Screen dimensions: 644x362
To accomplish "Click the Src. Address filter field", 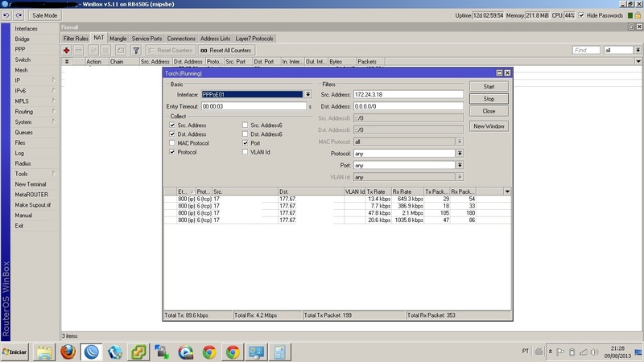I will pos(407,94).
